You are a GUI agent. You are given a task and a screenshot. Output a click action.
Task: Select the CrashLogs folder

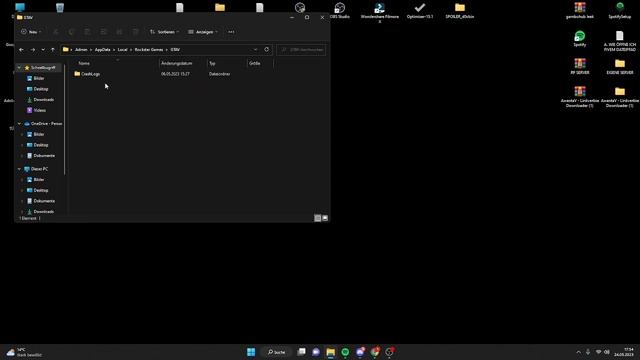[87, 74]
